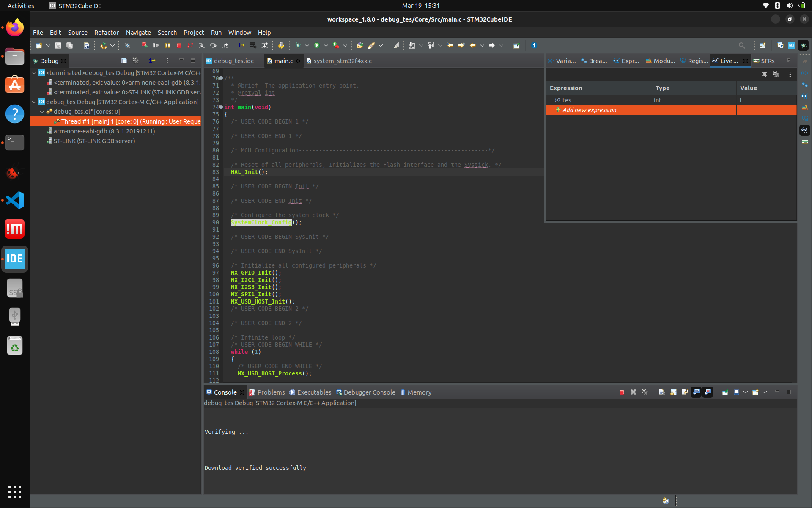Viewport: 812px width, 508px height.
Task: Switch to the system_stm32f4xx.c editor tab
Action: (343, 61)
